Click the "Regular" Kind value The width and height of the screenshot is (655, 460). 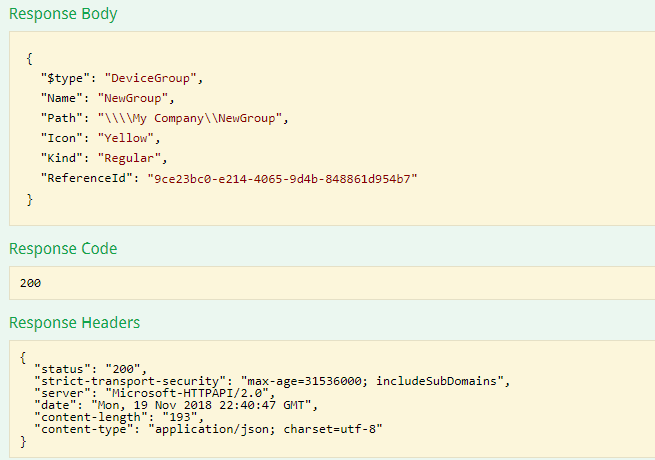pos(131,158)
